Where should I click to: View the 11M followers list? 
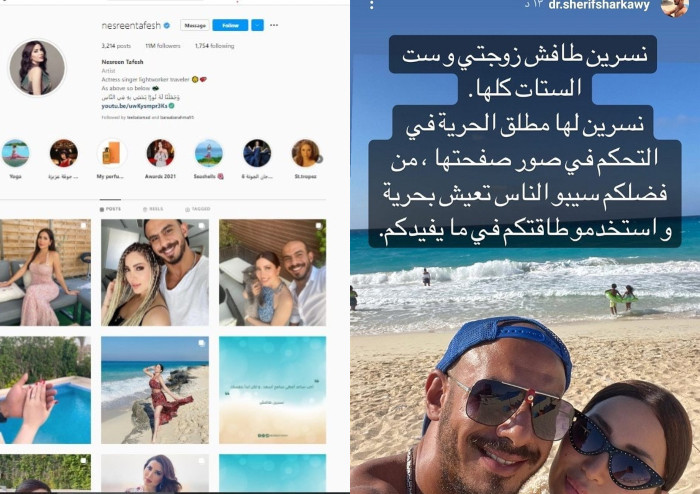(162, 46)
